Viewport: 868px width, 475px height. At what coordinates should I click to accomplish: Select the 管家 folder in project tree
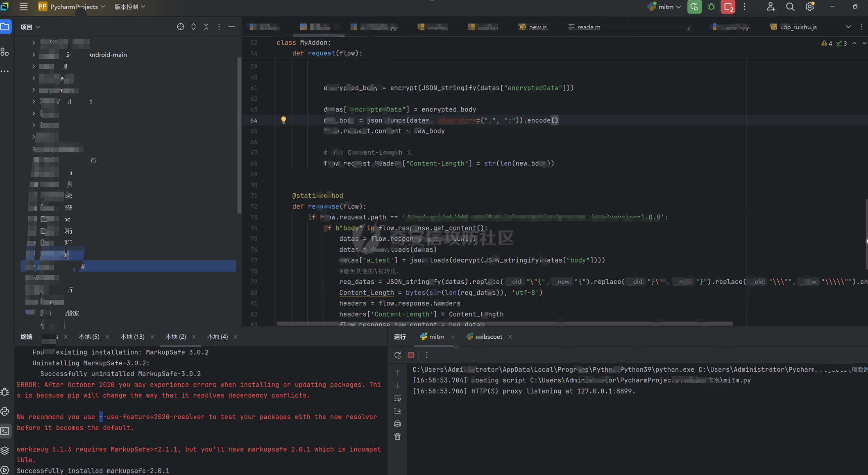point(73,313)
